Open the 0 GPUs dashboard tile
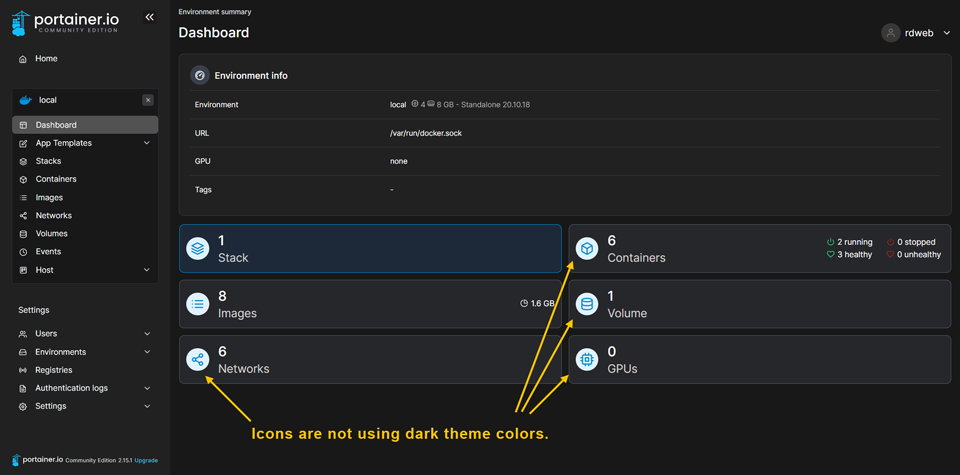The height and width of the screenshot is (475, 960). click(760, 359)
